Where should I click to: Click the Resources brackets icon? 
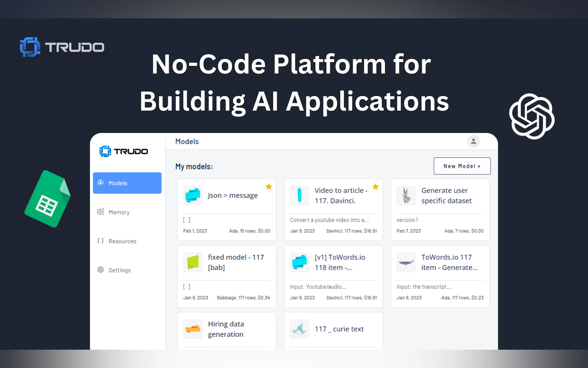tap(101, 241)
